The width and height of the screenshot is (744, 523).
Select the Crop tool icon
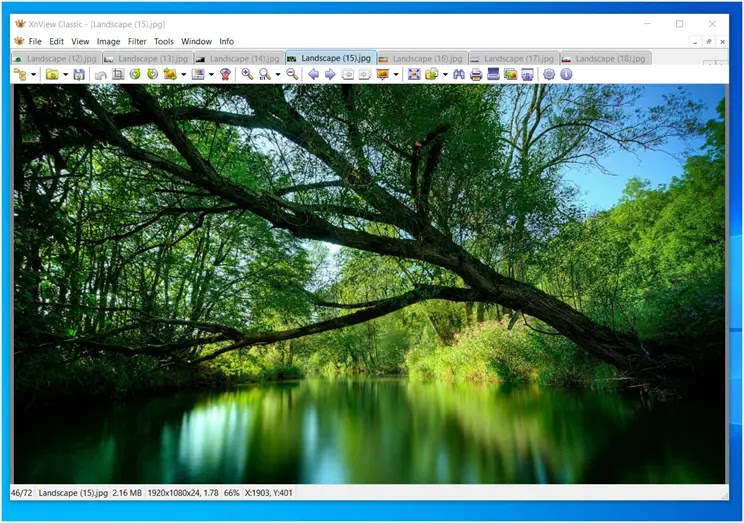[118, 75]
